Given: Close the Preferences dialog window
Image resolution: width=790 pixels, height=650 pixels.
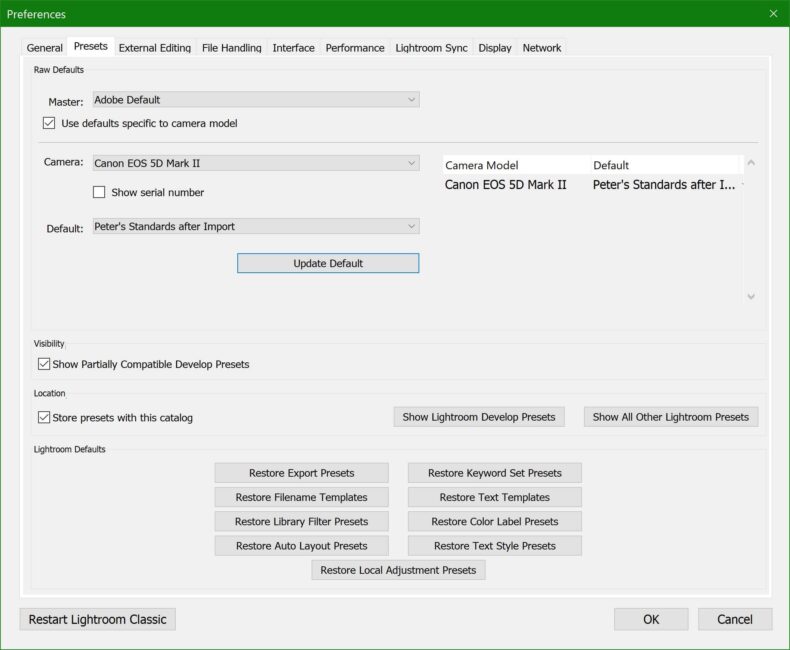Looking at the screenshot, I should coord(773,14).
